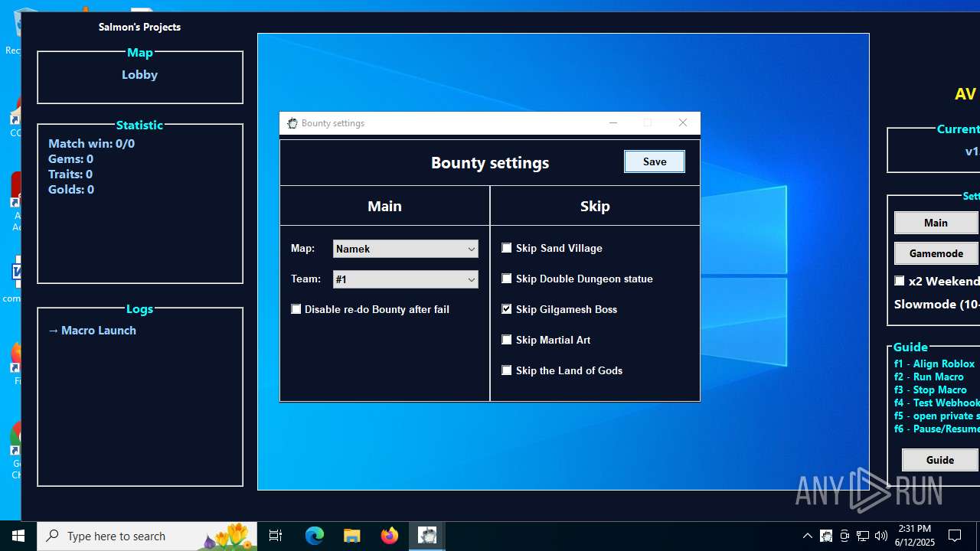This screenshot has height=551, width=980.
Task: Open the network tray icon
Action: click(863, 536)
